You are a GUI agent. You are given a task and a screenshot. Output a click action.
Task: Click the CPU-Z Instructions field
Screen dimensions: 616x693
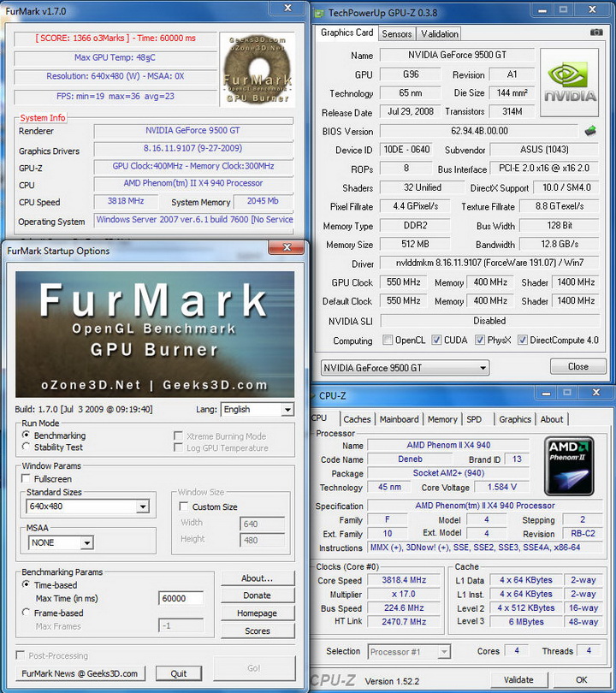[x=485, y=548]
